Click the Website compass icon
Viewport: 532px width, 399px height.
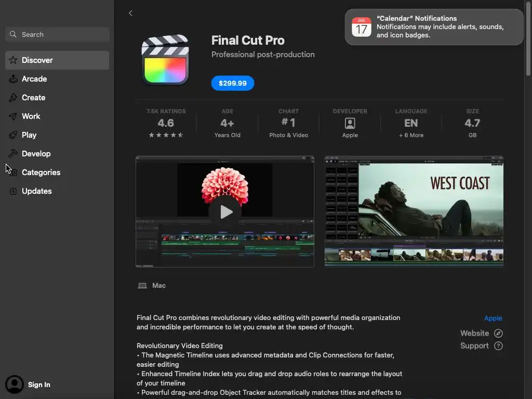coord(498,333)
